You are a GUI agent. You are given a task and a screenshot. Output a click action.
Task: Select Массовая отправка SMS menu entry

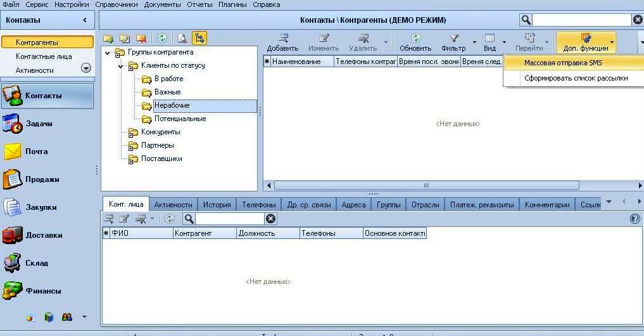[x=574, y=63]
